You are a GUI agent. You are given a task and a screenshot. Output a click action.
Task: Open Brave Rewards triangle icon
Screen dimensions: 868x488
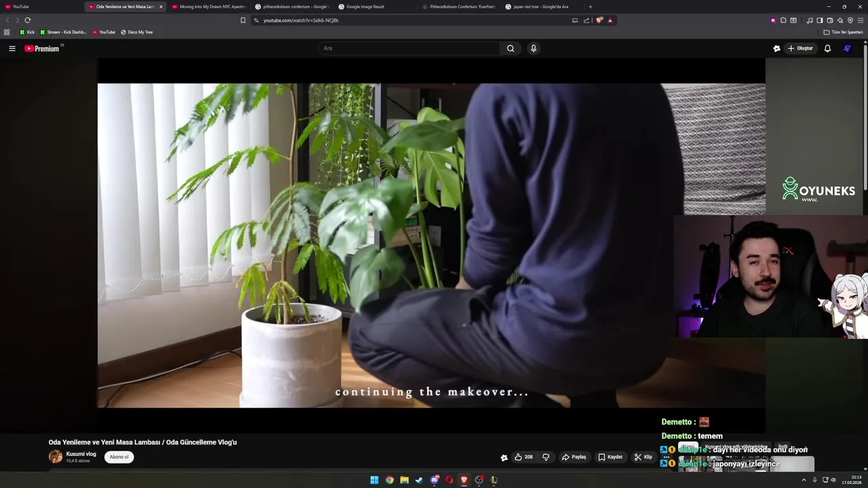click(610, 20)
